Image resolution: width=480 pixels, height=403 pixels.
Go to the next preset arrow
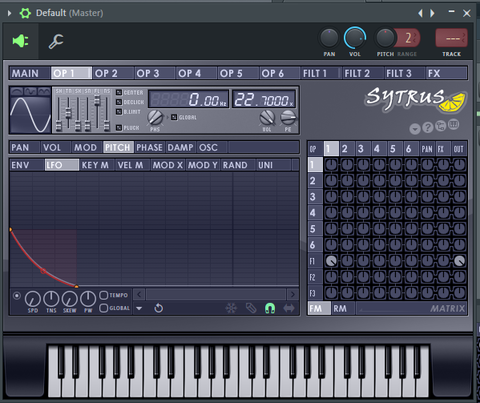coord(432,13)
